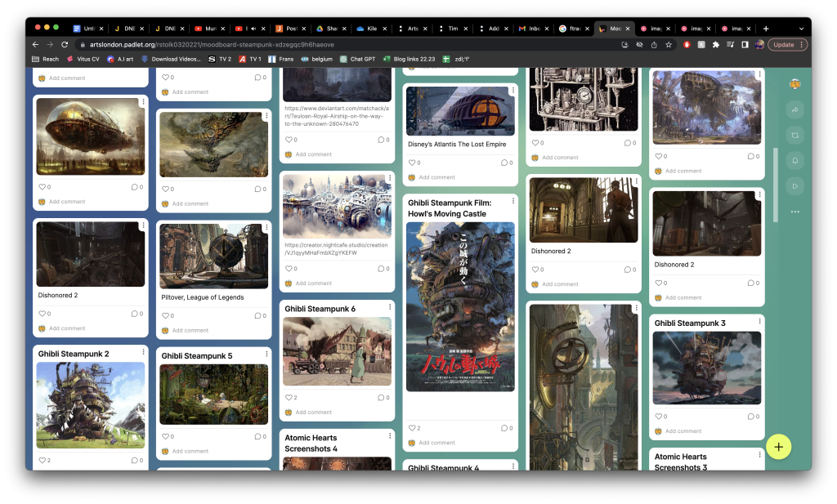The height and width of the screenshot is (504, 837).
Task: Click the crossed-out eye icon in the address bar
Action: coord(639,45)
